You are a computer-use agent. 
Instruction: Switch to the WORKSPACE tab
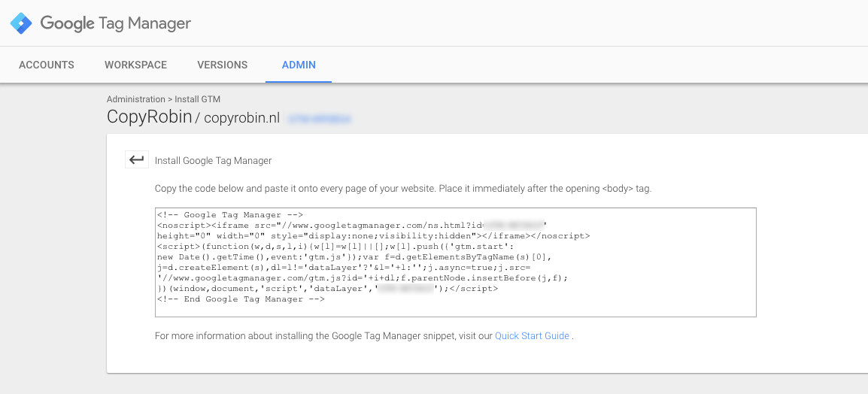tap(135, 65)
